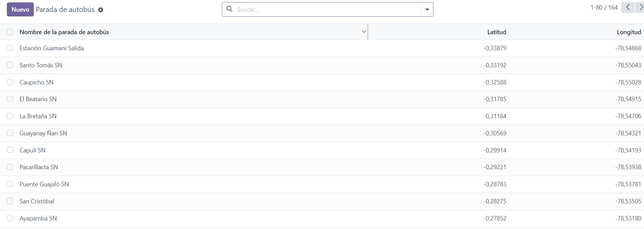This screenshot has height=229, width=644.
Task: Sort by Nombre de la parada de autobús
Action: (x=65, y=32)
